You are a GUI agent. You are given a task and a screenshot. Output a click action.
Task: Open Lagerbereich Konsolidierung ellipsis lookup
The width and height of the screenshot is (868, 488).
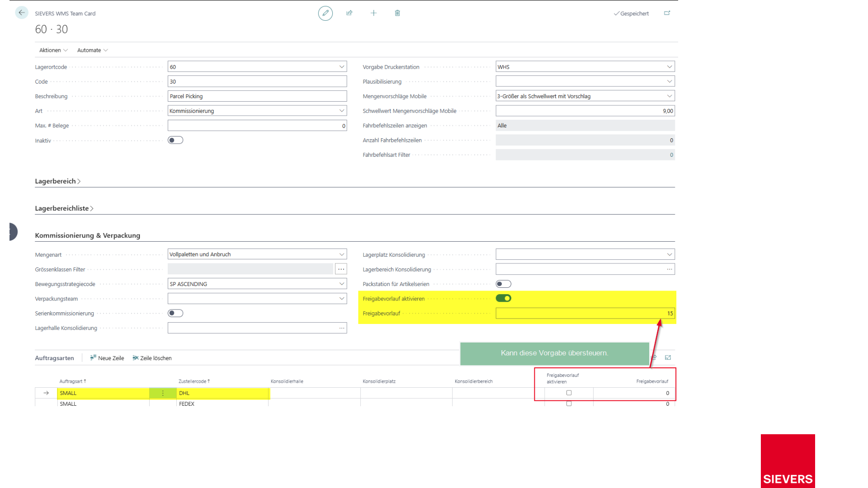(x=670, y=269)
